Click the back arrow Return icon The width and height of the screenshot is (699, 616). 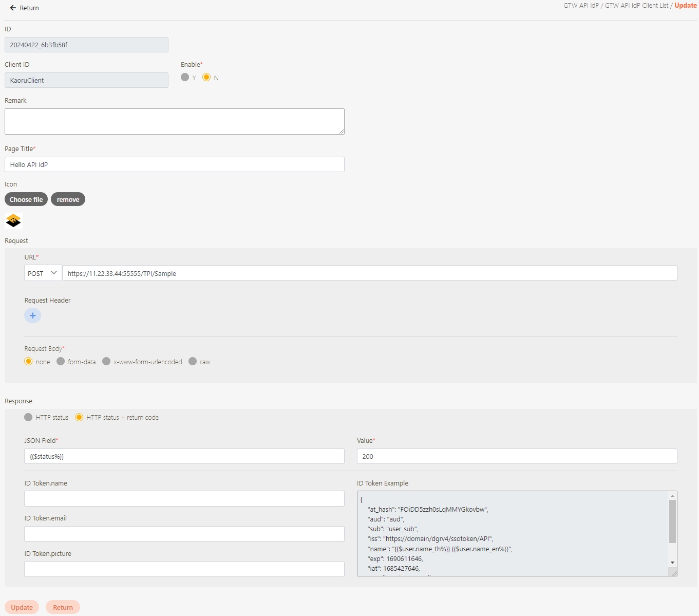13,8
